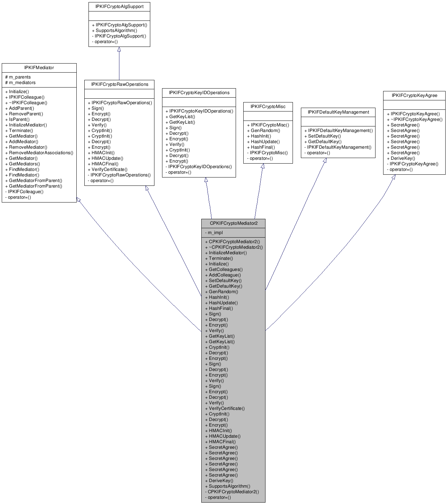Click operator=() in the IPKIFMediator box
Viewport: 447px width, 504px height.
pos(18,197)
